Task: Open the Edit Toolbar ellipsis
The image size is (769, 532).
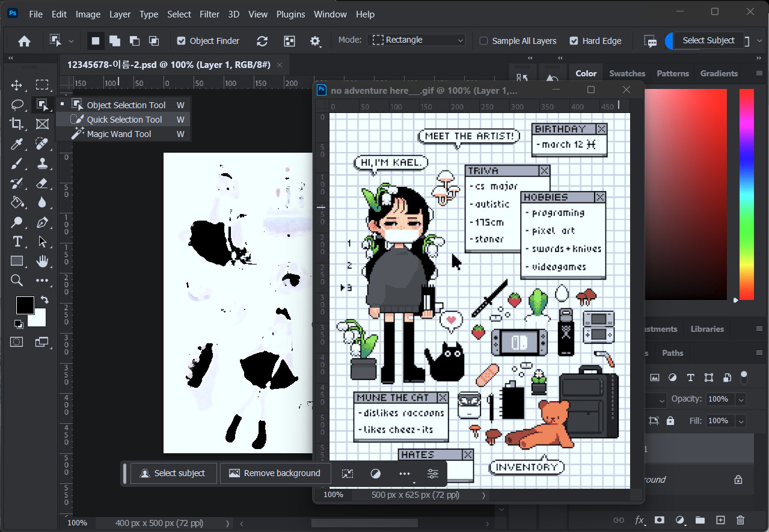Action: [42, 280]
